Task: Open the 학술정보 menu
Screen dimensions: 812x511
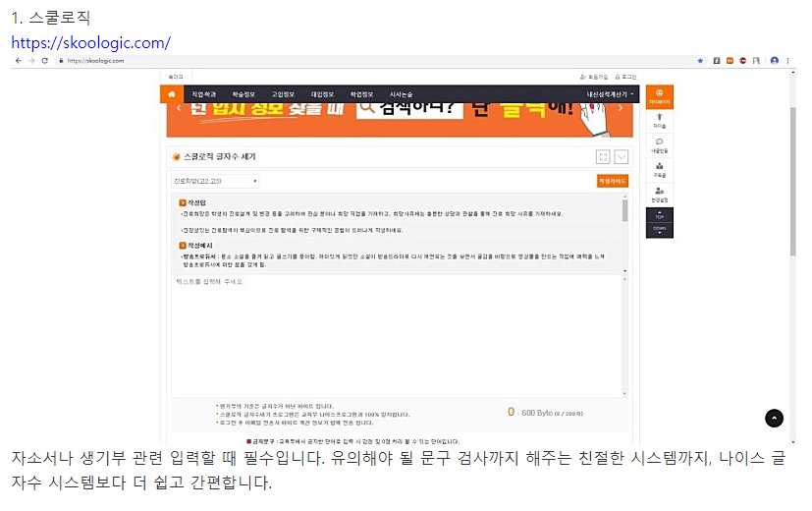Action: (x=244, y=94)
